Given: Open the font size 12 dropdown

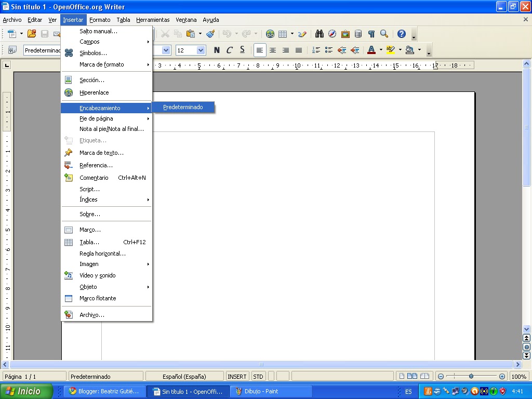Looking at the screenshot, I should click(201, 50).
